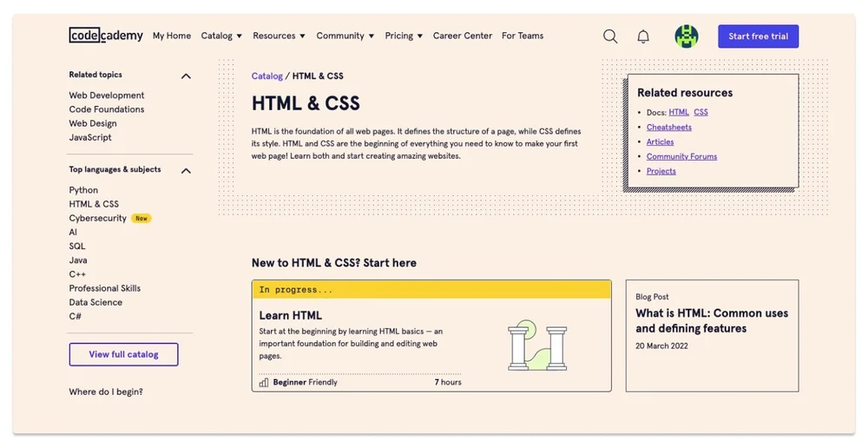Open notifications bell icon
This screenshot has height=447, width=868.
[x=642, y=36]
